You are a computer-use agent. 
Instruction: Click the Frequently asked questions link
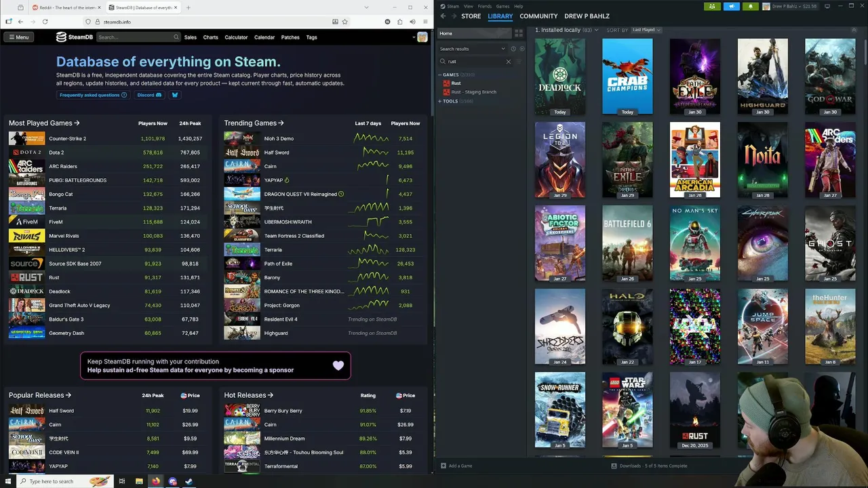click(x=93, y=95)
